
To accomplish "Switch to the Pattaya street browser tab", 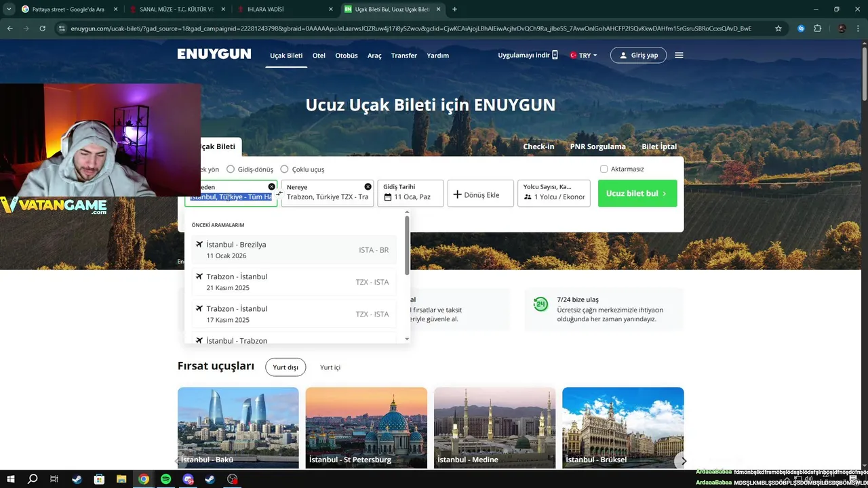I will [x=69, y=9].
